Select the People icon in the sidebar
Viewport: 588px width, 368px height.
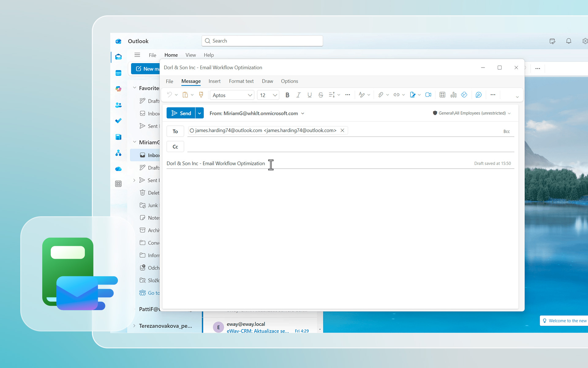pos(119,105)
